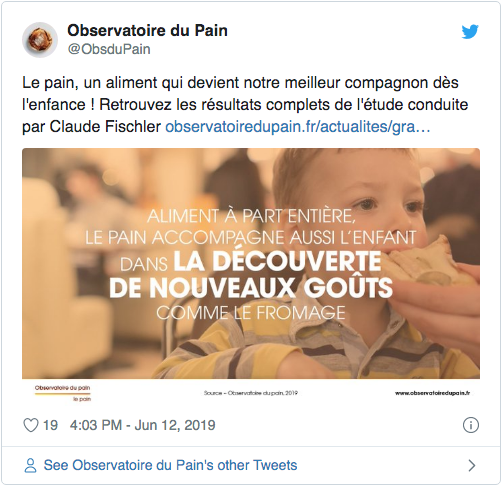The image size is (502, 486).
Task: See Observatoire du Pain's other Tweets
Action: [170, 465]
